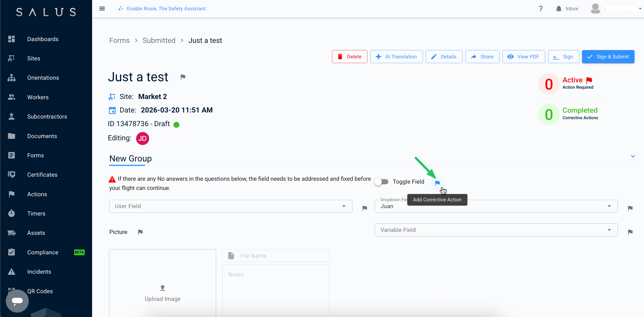Viewport: 644px width, 317px height.
Task: Click the flag beside User Field
Action: tap(365, 208)
